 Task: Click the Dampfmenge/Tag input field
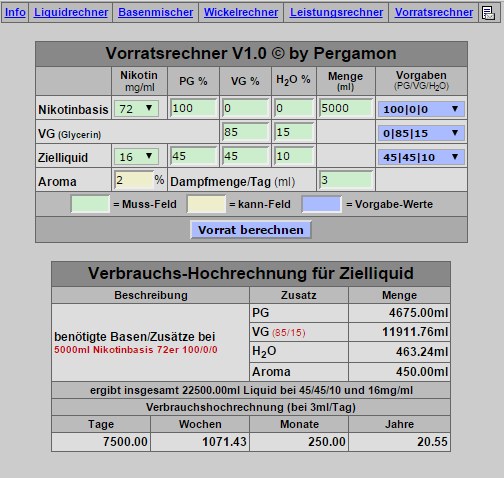coord(346,180)
